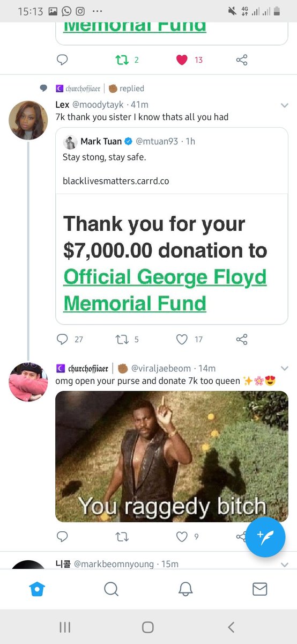Open the Search tab in bottom navigation
Screen dimensions: 297x644
point(111,589)
